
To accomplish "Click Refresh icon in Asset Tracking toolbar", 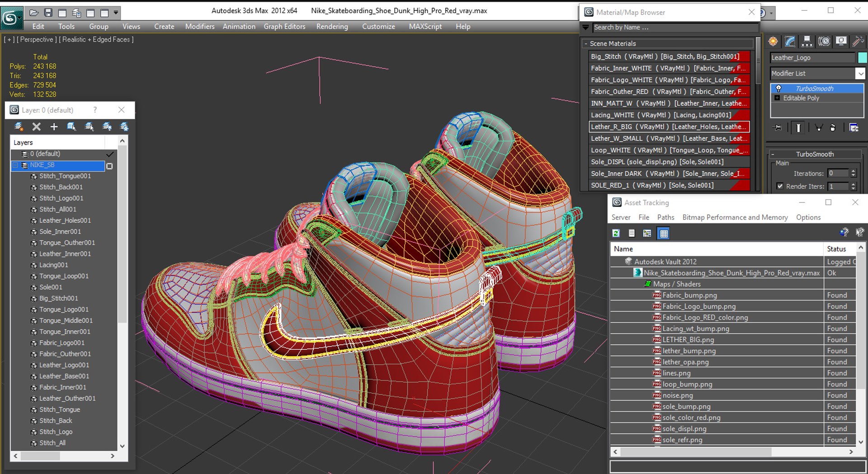I will (x=616, y=233).
